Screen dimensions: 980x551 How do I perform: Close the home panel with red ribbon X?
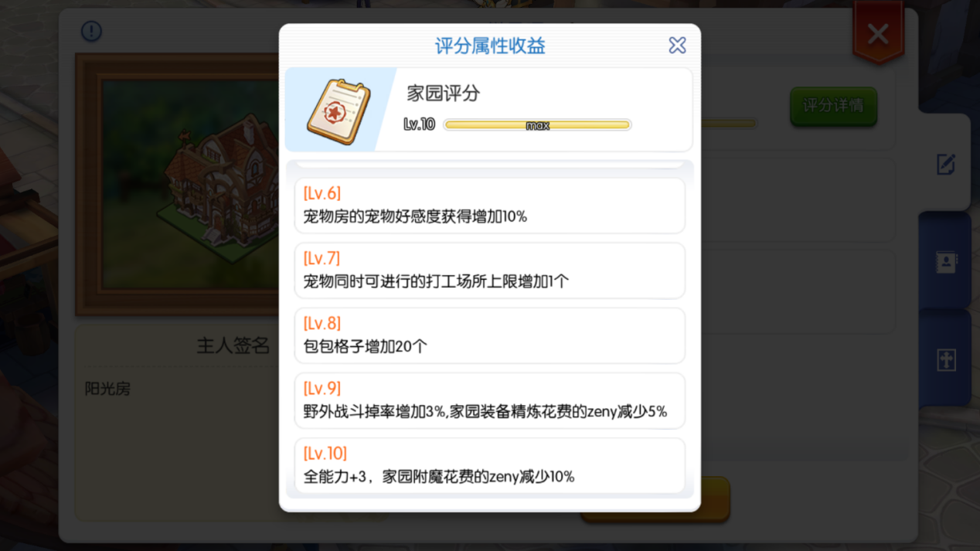(878, 33)
